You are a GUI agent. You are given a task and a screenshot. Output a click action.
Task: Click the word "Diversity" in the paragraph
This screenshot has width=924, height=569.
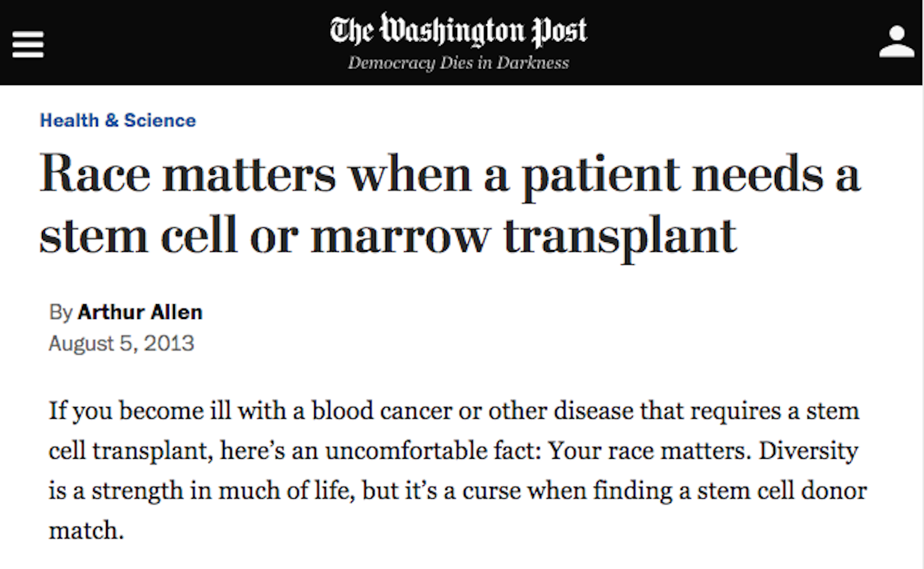tap(808, 451)
